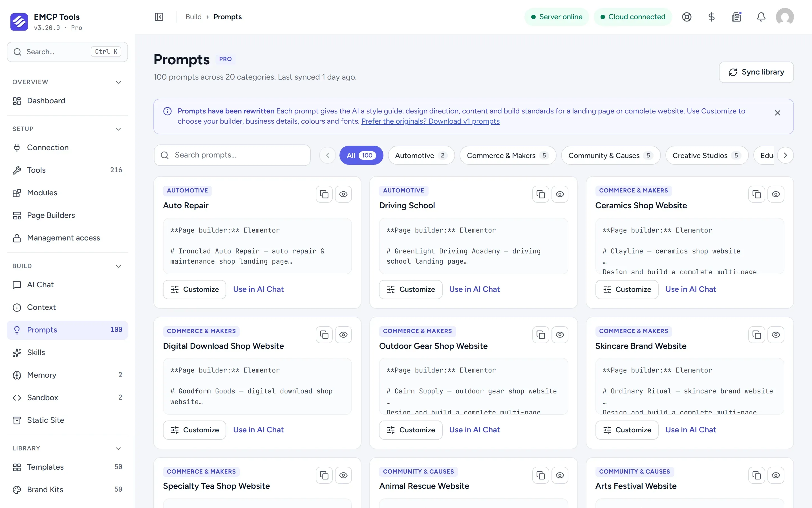Click the dollar sign billing icon

click(x=711, y=17)
